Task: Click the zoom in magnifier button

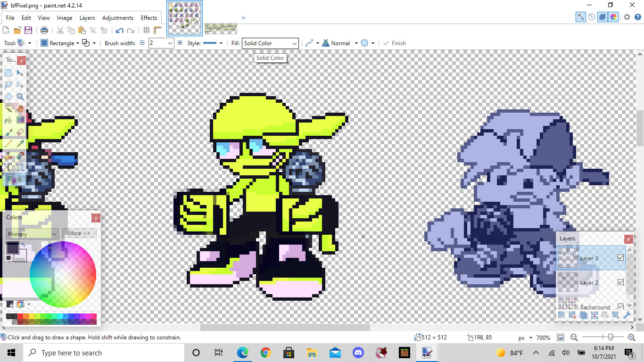Action: [632, 337]
